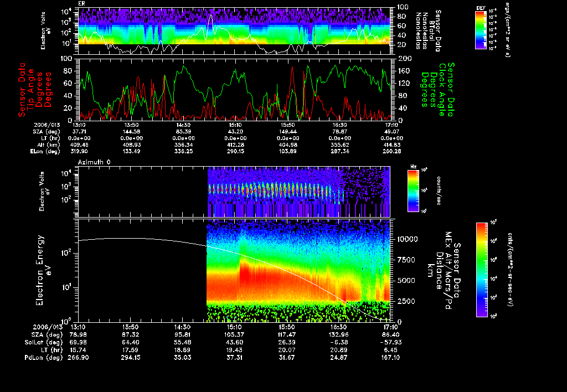Image resolution: width=567 pixels, height=392 pixels.
Task: Click the 'PdLon (deg)' row label
Action: coord(43,357)
